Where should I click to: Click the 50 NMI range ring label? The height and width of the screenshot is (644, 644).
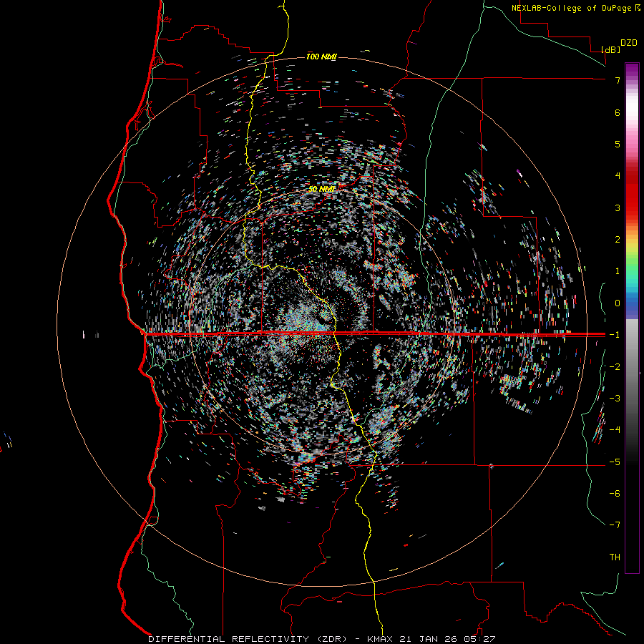coord(321,189)
